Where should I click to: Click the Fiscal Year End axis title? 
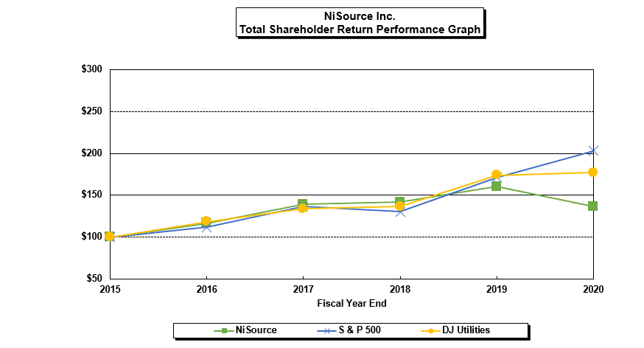point(351,303)
